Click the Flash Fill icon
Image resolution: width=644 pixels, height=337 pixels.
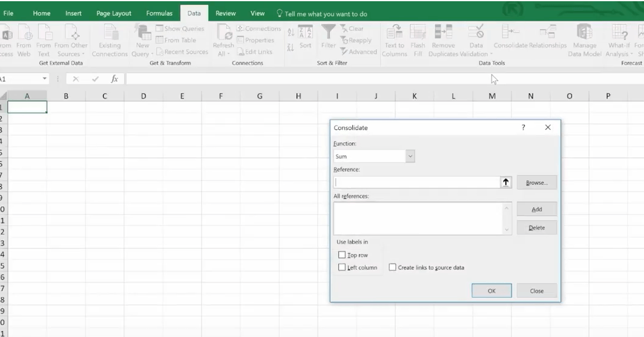(418, 33)
